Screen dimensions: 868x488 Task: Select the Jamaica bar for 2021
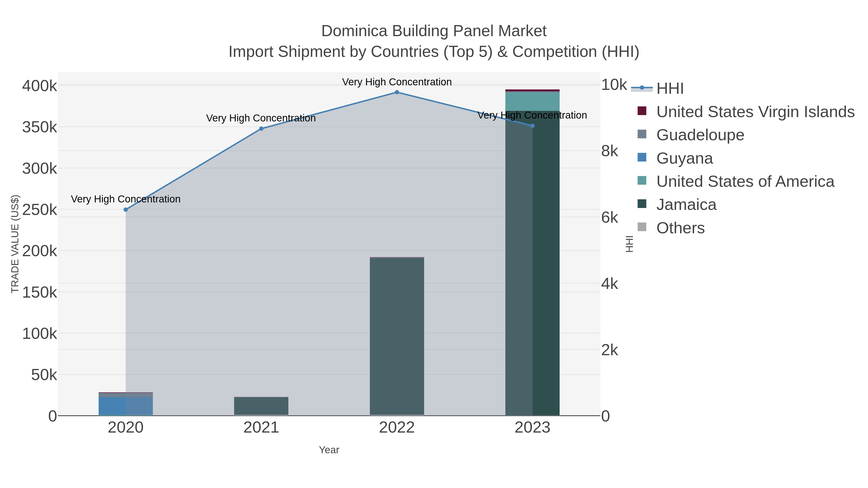click(x=261, y=406)
